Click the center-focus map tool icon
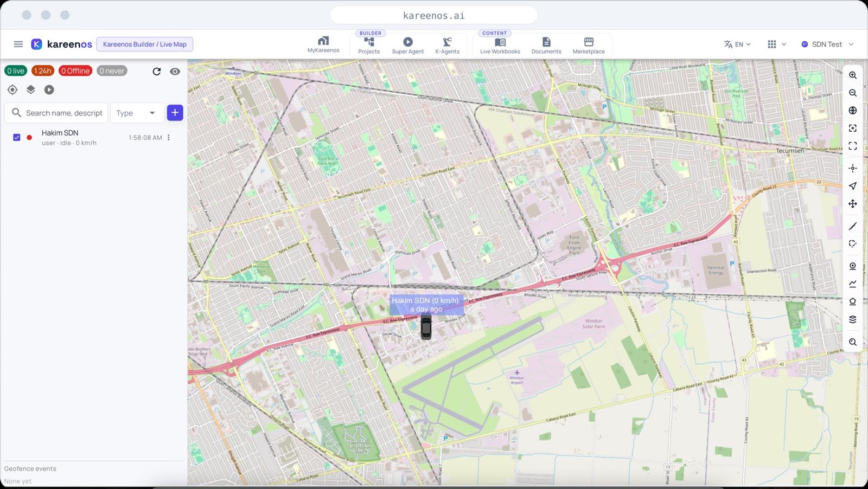The image size is (868, 489). pyautogui.click(x=853, y=128)
